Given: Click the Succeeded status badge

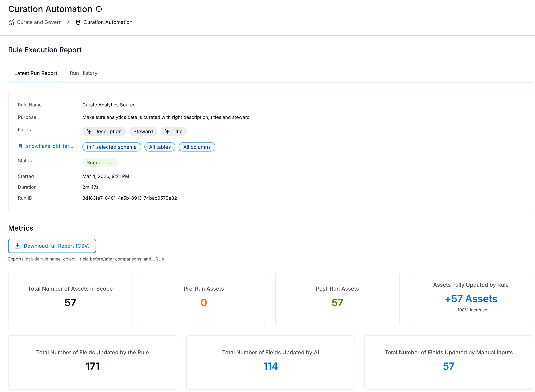Looking at the screenshot, I should (100, 163).
